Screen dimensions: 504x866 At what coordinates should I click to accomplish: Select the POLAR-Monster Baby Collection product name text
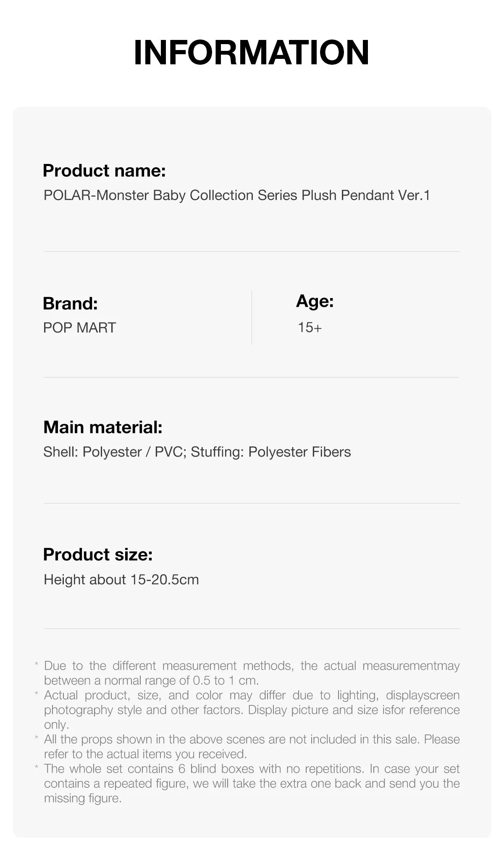[x=236, y=195]
